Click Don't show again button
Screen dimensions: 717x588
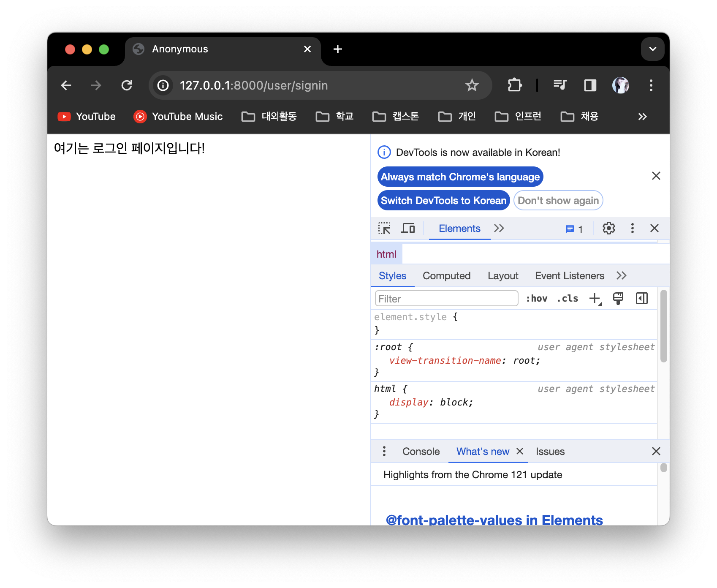click(558, 201)
